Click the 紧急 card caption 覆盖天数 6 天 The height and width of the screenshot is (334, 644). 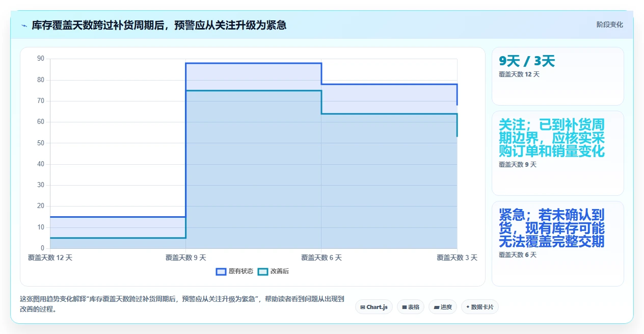click(518, 254)
